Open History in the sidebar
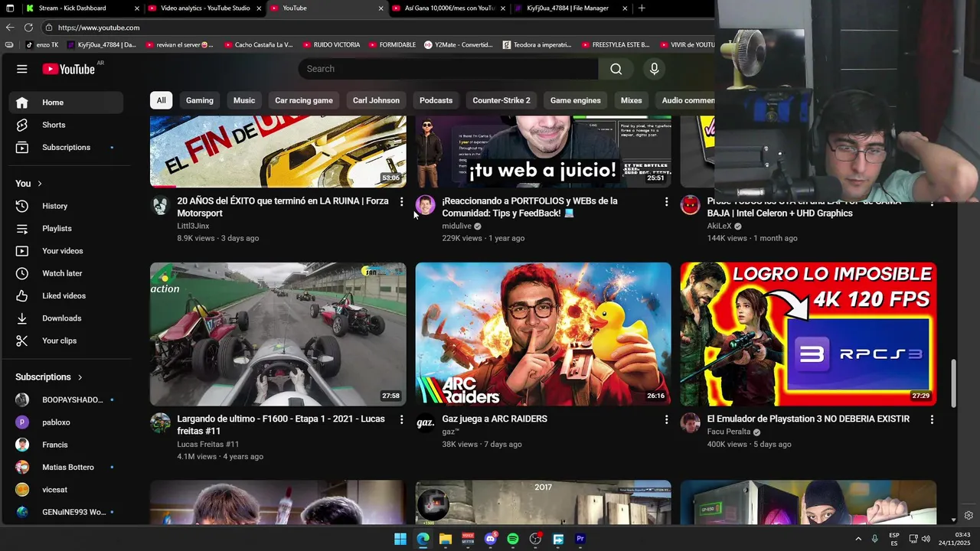Screen dimensions: 980x551 click(x=66, y=206)
